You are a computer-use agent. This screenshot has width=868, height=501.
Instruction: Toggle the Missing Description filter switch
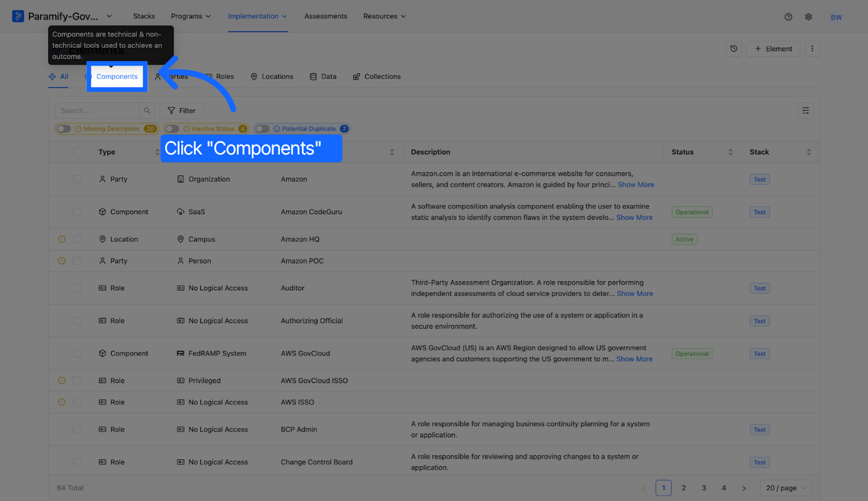click(64, 129)
